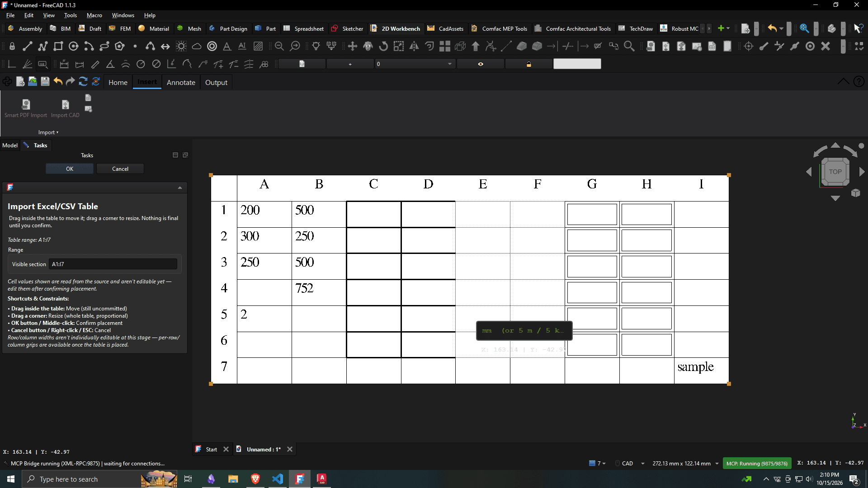
Task: Select the Rotate tool
Action: [383, 46]
